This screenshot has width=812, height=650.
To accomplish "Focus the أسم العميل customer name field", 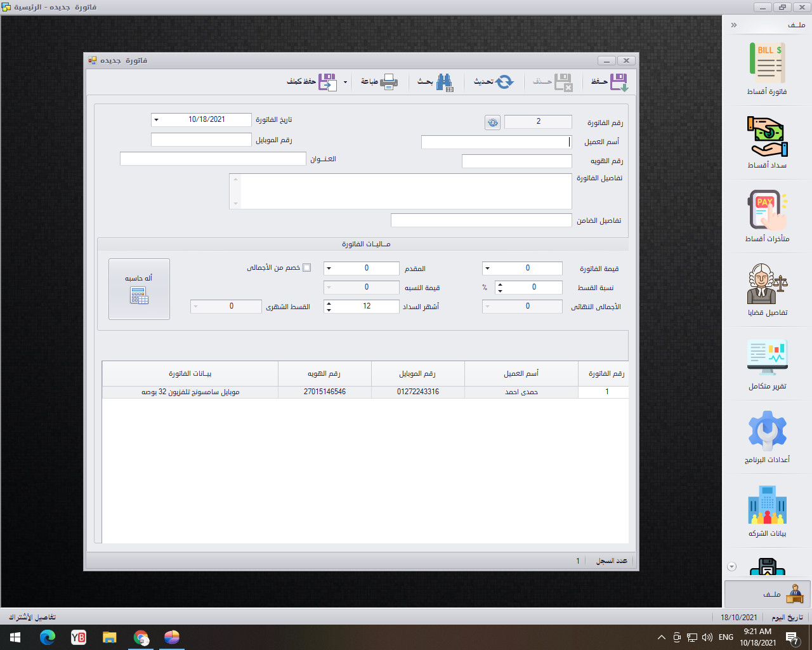I will [x=497, y=142].
